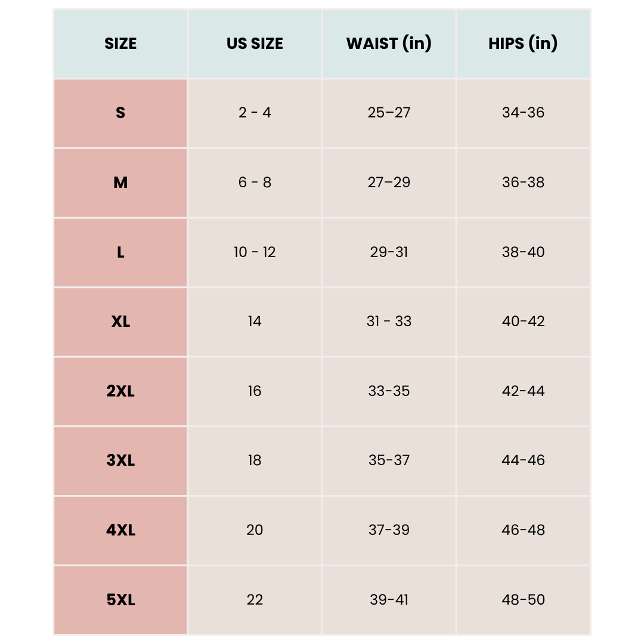Select the US size 10 - 12 cell
Viewport: 644px width, 644px height.
255,252
